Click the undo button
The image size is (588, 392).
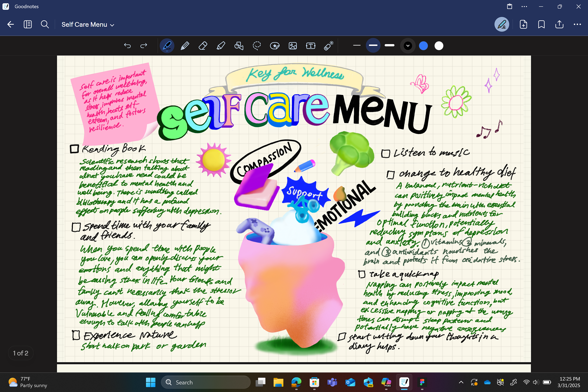[x=127, y=46]
